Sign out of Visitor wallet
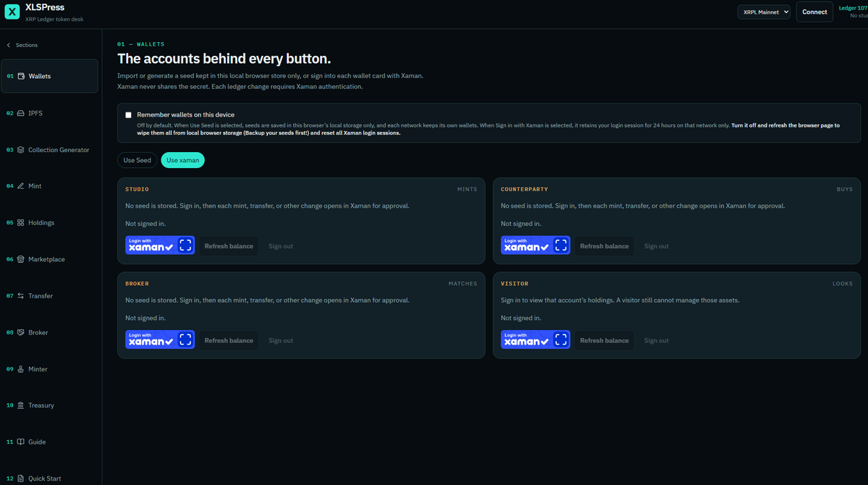Viewport: 868px width, 485px height. click(x=656, y=340)
